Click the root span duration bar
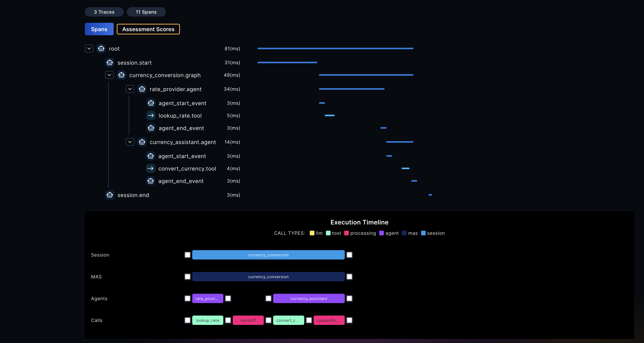 coord(335,48)
